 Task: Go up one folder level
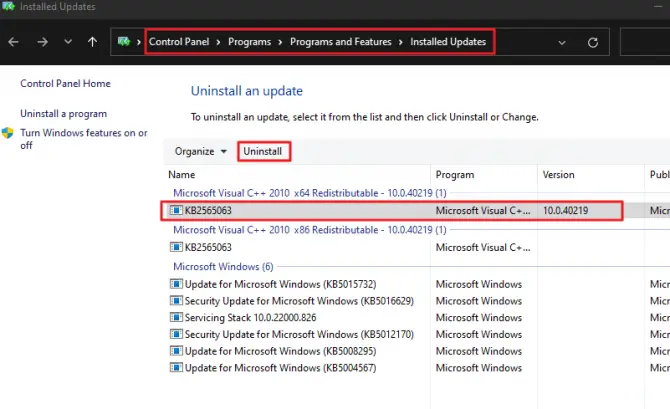[92, 42]
